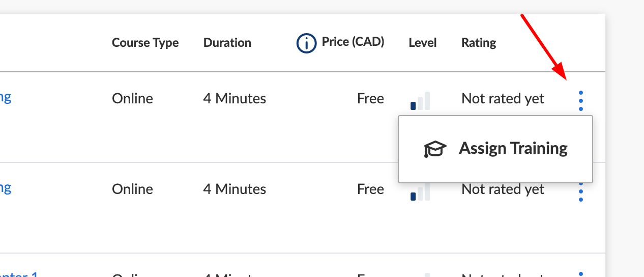644x277 pixels.
Task: Open the first row's three-dot options menu
Action: [x=581, y=101]
